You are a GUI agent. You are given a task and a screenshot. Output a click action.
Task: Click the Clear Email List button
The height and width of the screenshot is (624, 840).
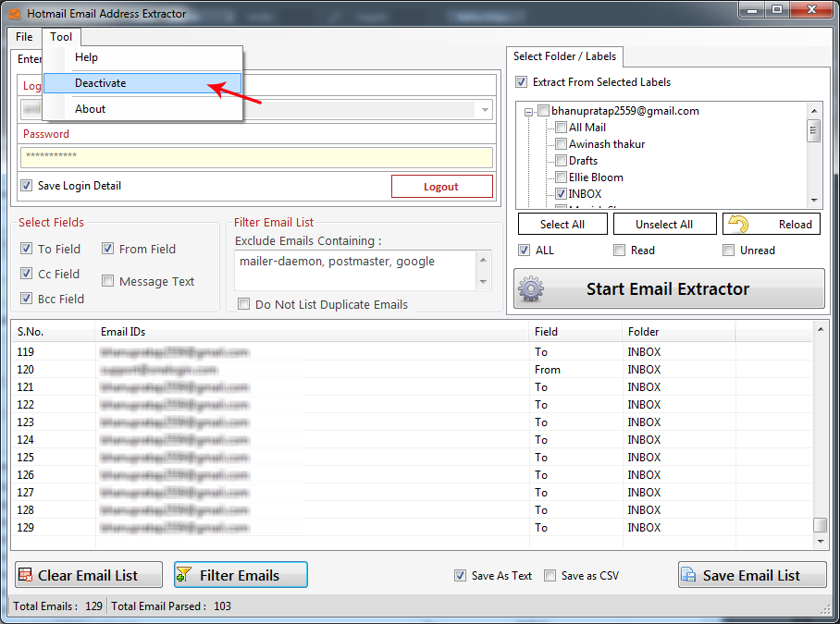click(89, 575)
